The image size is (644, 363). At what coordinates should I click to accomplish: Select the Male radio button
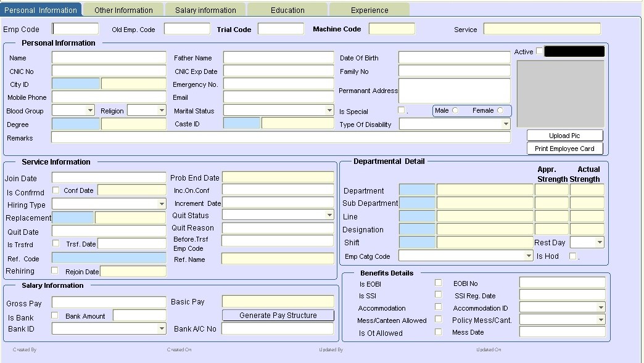pyautogui.click(x=455, y=110)
